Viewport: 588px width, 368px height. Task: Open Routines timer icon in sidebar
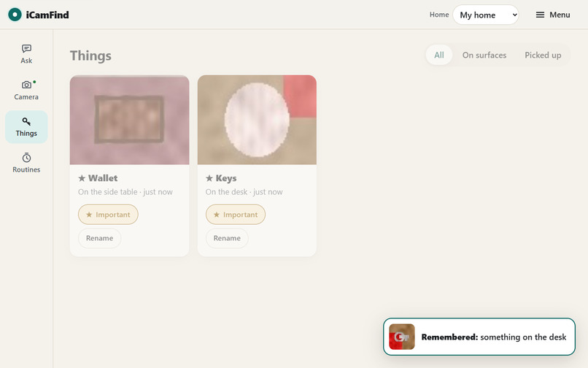click(26, 158)
